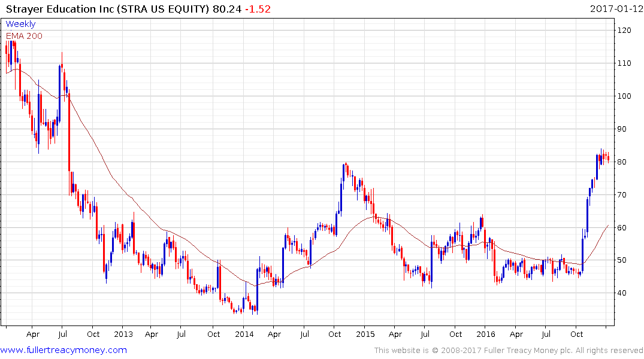Click the 'Weekly' interval label
The height and width of the screenshot is (359, 644).
coord(20,24)
